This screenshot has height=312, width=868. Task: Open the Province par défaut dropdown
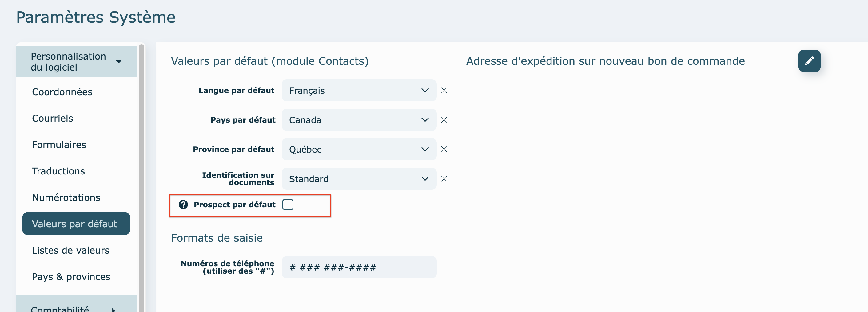point(359,150)
